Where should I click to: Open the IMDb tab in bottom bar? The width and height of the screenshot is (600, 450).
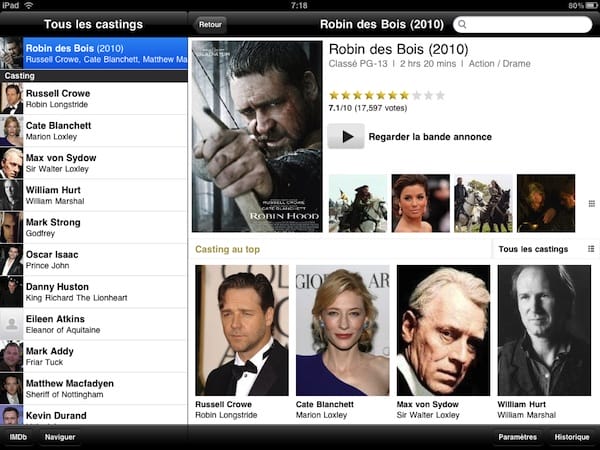[x=18, y=437]
